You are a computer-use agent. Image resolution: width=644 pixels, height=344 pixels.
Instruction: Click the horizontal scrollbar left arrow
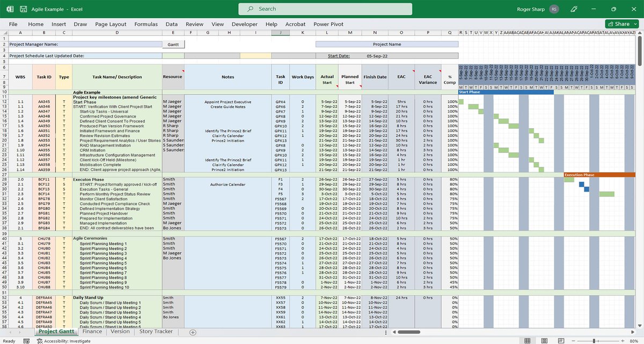[393, 332]
